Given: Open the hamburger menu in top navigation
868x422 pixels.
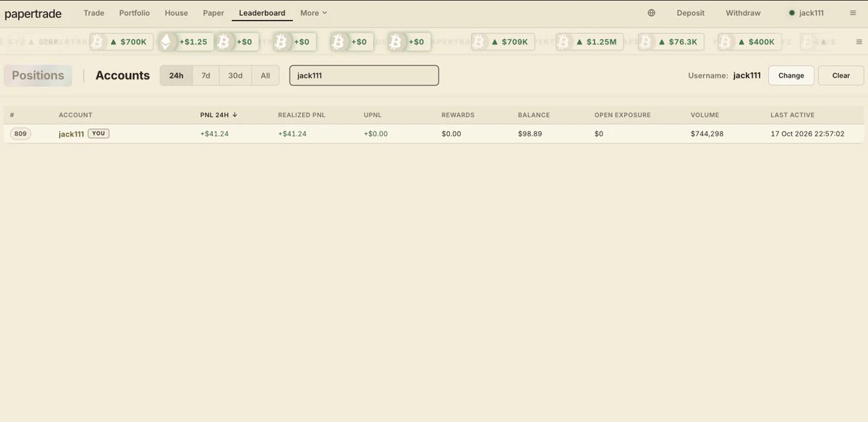Looking at the screenshot, I should click(x=852, y=13).
